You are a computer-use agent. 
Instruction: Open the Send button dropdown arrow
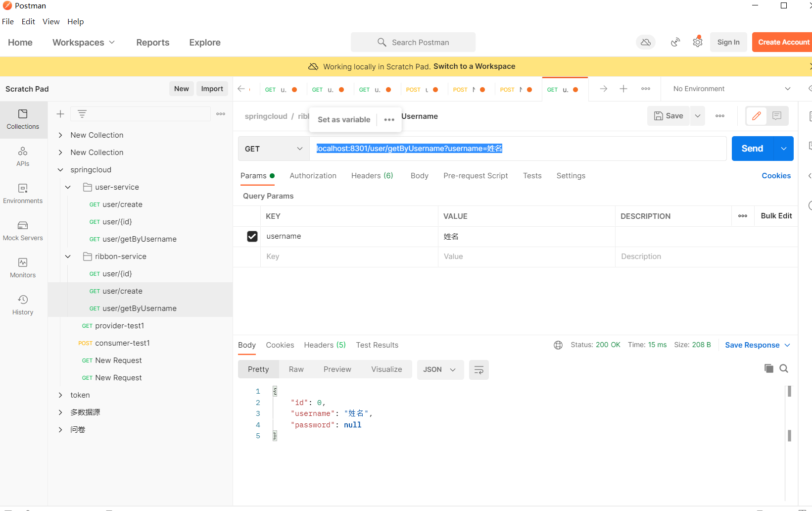784,149
